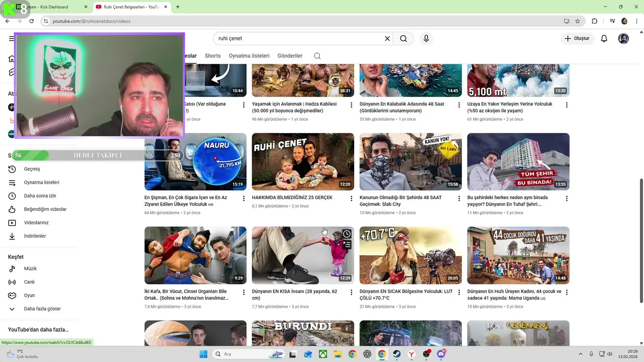Open weather widget showing 7°C
Image resolution: width=644 pixels, height=362 pixels.
[22, 354]
